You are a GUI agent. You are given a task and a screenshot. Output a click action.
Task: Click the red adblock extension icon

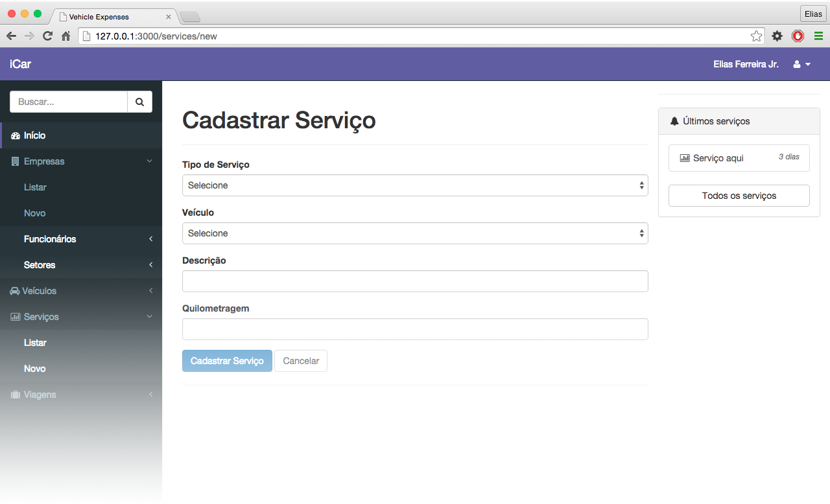[798, 36]
